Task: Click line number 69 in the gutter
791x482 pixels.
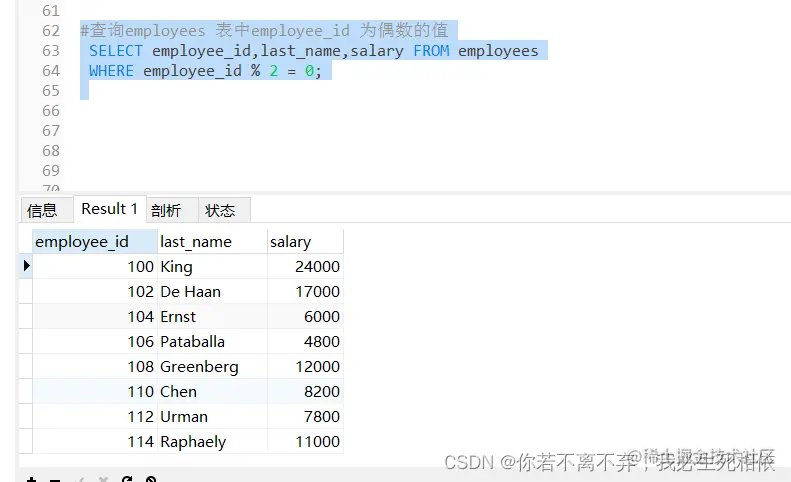Action: coord(51,171)
